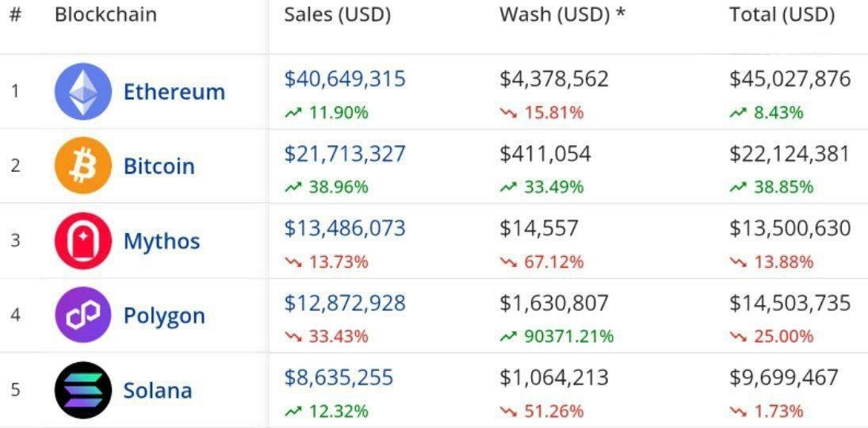Click the red down-trend arrow beside 67.12%

(x=508, y=262)
